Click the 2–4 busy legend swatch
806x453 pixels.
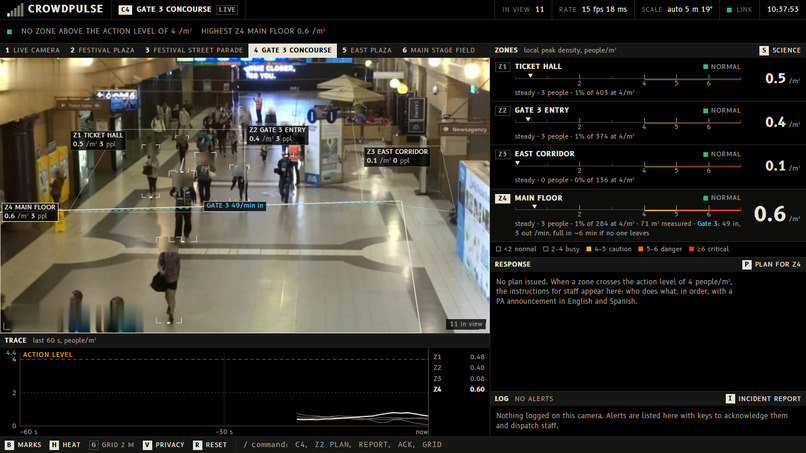(x=545, y=249)
